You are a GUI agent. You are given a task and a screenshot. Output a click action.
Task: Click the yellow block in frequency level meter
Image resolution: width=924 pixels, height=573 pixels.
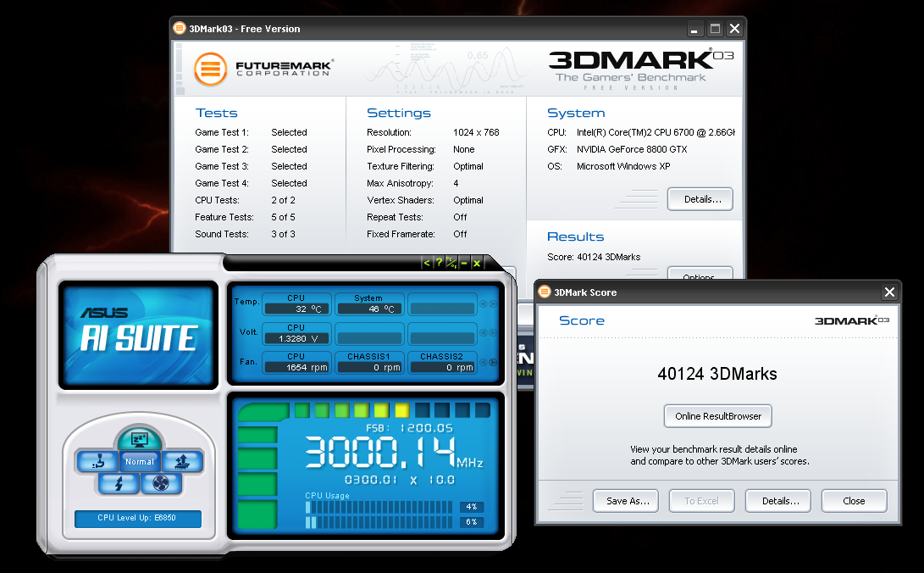pos(402,409)
